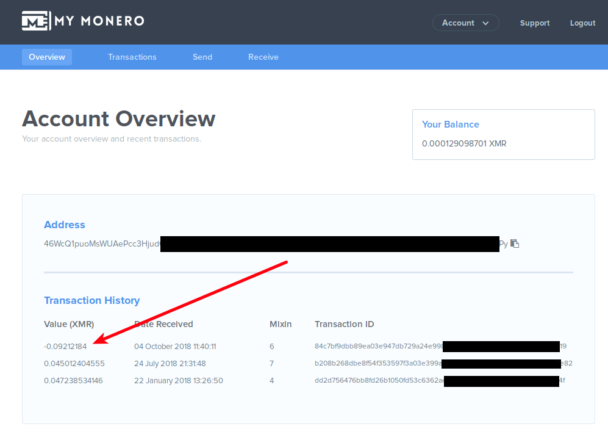
Task: Open the Account dropdown menu
Action: pyautogui.click(x=465, y=23)
